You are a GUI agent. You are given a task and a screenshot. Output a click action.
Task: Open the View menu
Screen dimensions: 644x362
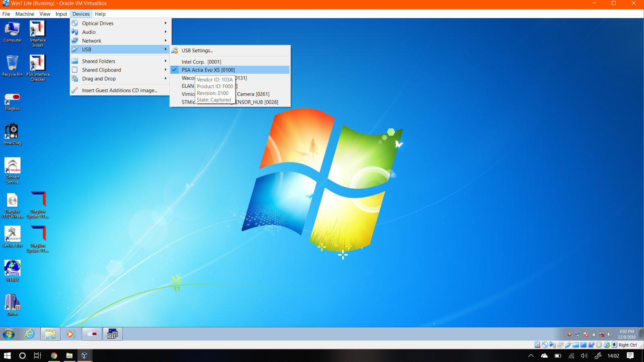point(45,14)
